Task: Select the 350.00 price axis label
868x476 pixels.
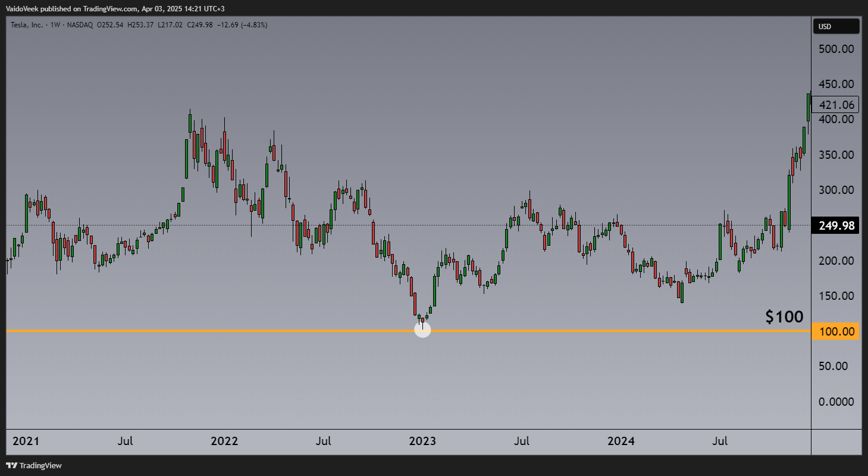Action: [x=836, y=155]
